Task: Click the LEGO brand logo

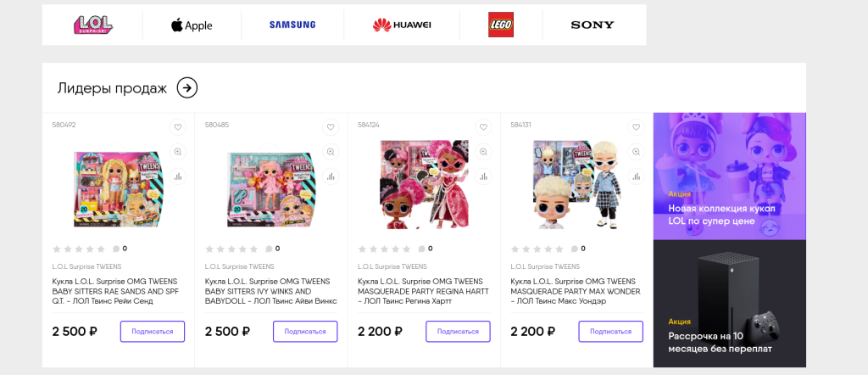Action: 501,25
